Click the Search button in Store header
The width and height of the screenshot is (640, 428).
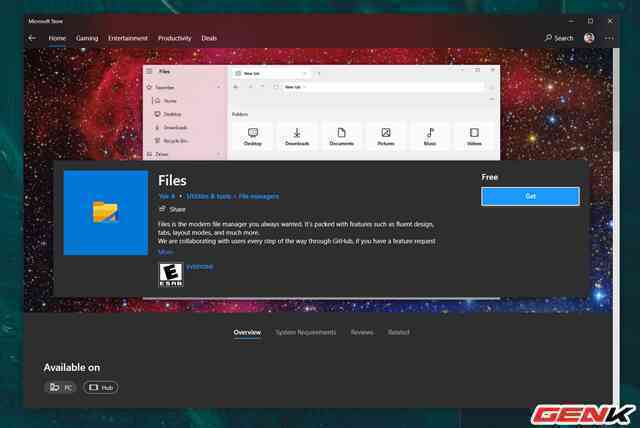click(x=559, y=38)
